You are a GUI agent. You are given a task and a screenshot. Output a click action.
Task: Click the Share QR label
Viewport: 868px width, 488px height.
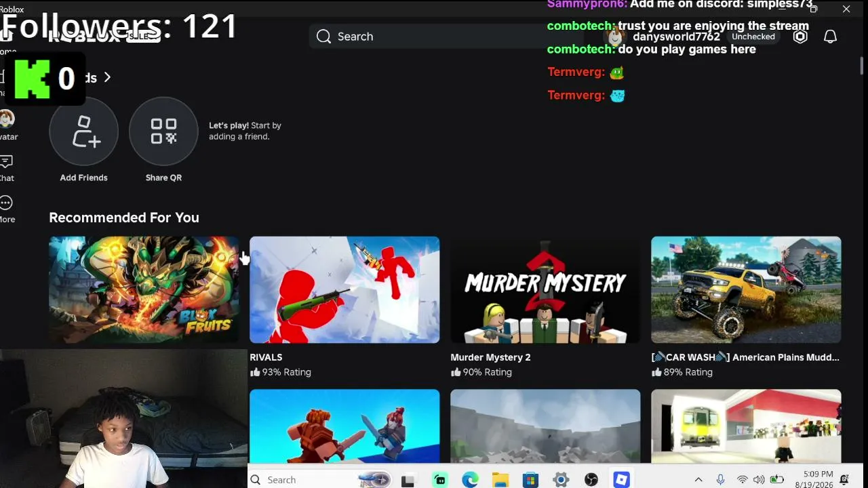163,178
